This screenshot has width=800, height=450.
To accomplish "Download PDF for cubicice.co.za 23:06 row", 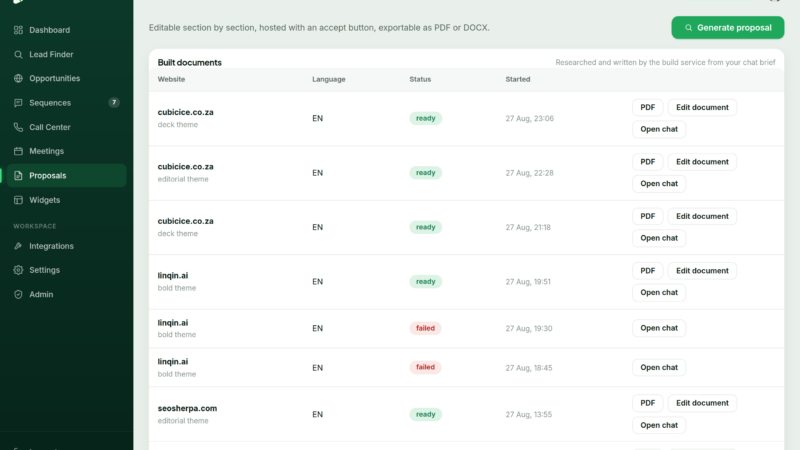I will (x=647, y=107).
